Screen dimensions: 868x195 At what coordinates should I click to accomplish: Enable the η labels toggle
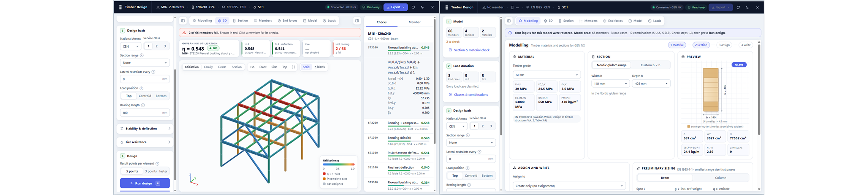coord(320,67)
